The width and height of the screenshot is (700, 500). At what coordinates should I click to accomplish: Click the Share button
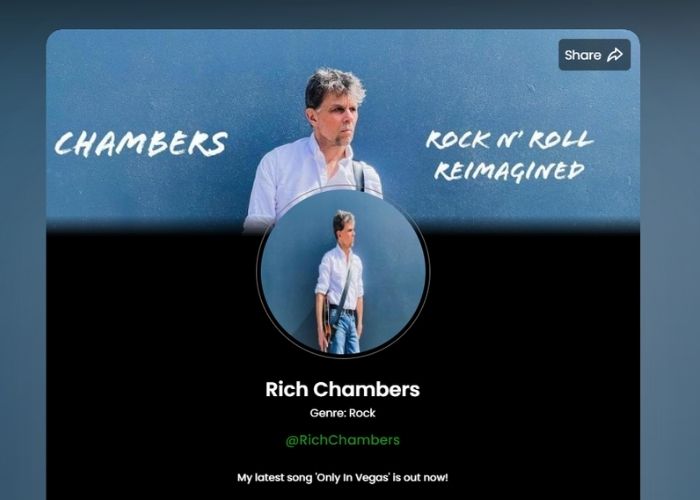(594, 55)
